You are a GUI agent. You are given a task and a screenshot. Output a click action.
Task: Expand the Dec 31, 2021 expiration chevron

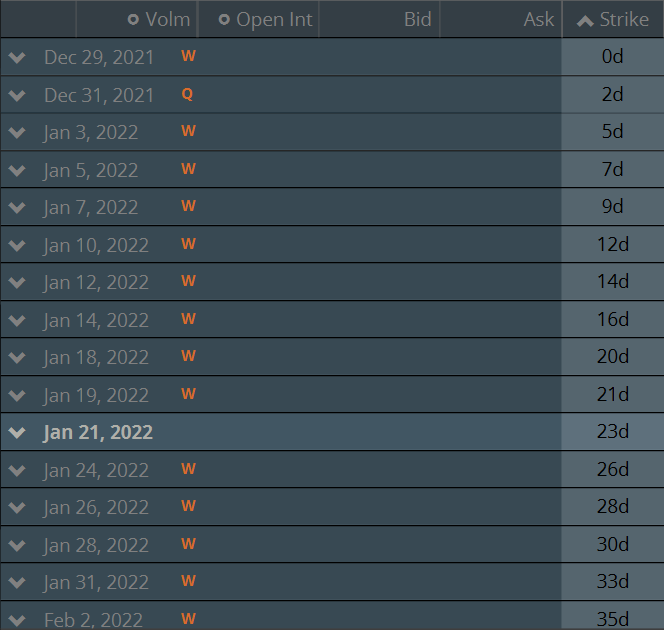tap(16, 95)
